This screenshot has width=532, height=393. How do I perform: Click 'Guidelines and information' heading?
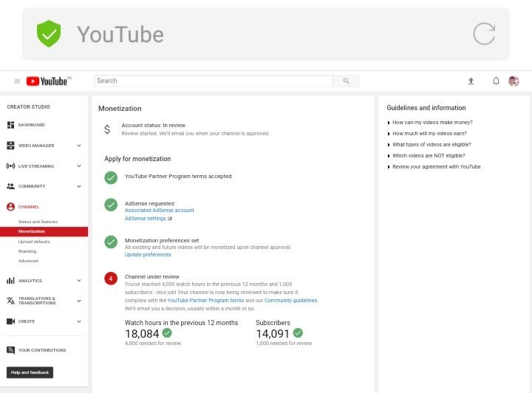[426, 108]
